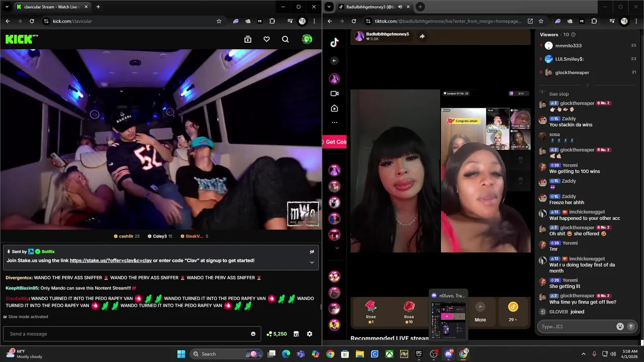The height and width of the screenshot is (362, 644).
Task: Open Extensions in the Kick window
Action: click(x=272, y=21)
